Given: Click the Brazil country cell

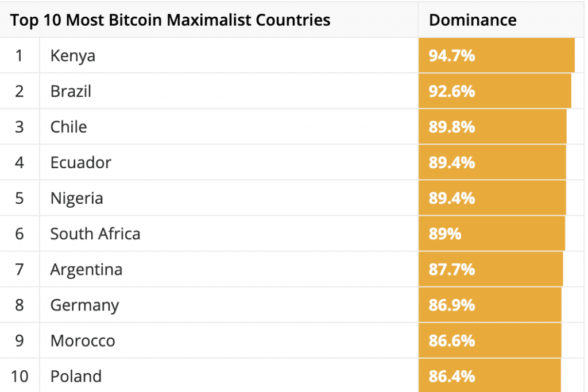Looking at the screenshot, I should [71, 91].
